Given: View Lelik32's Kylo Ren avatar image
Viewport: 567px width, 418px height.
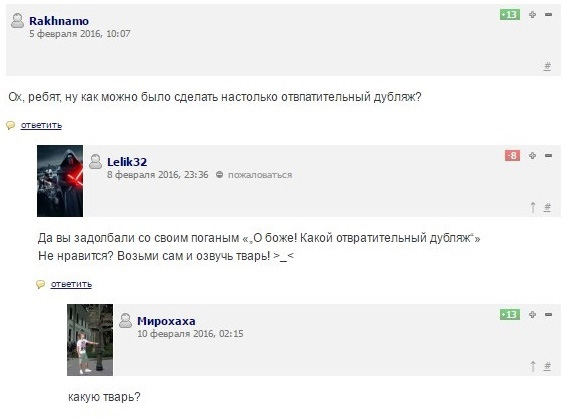Looking at the screenshot, I should [60, 181].
